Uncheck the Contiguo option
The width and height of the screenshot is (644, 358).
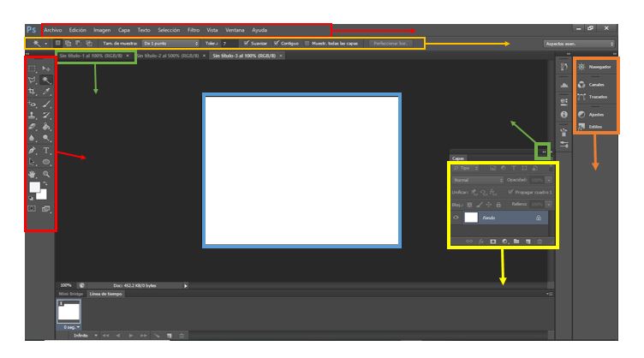[276, 43]
